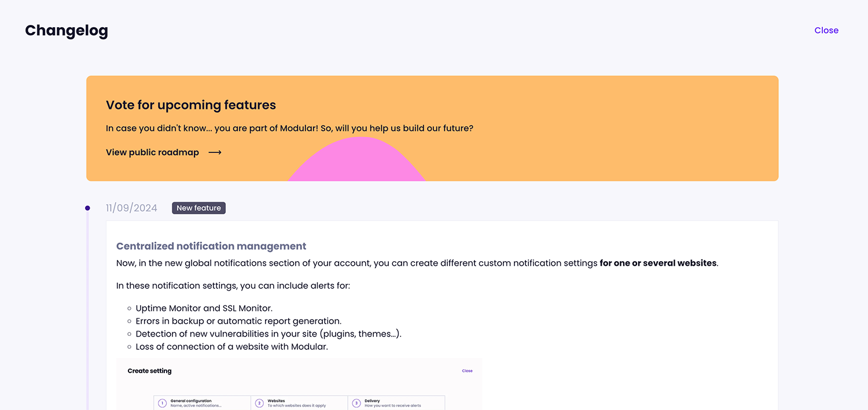Click the Vote for upcoming features banner

[x=432, y=127]
